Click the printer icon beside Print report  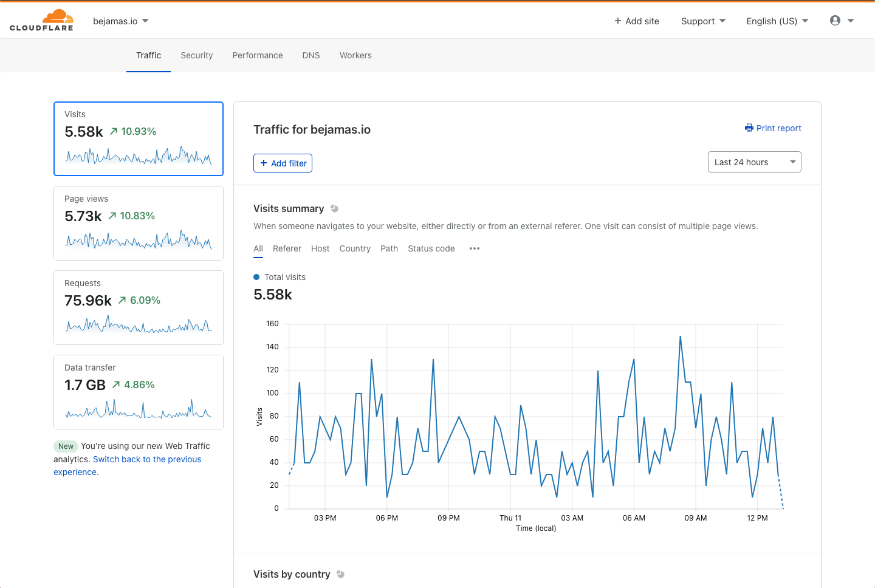pos(749,128)
